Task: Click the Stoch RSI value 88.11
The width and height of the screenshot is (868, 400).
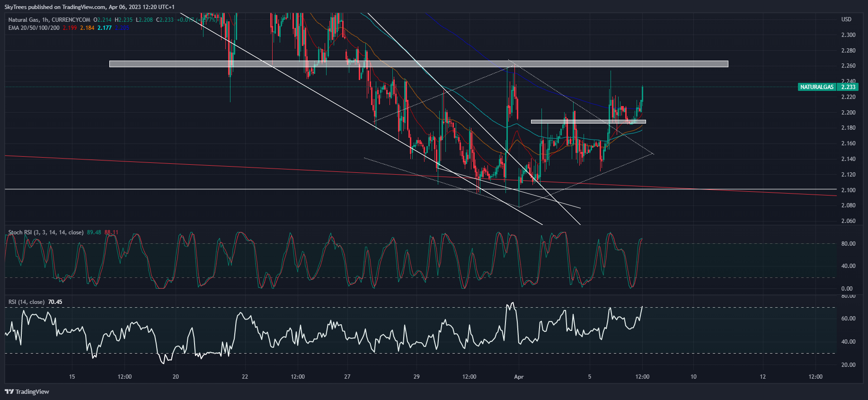Action: [112, 232]
